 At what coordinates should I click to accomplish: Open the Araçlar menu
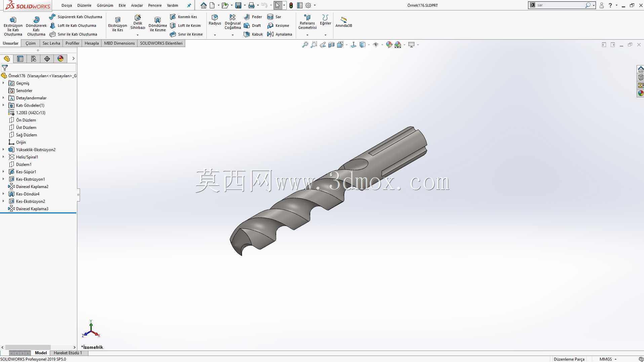137,5
